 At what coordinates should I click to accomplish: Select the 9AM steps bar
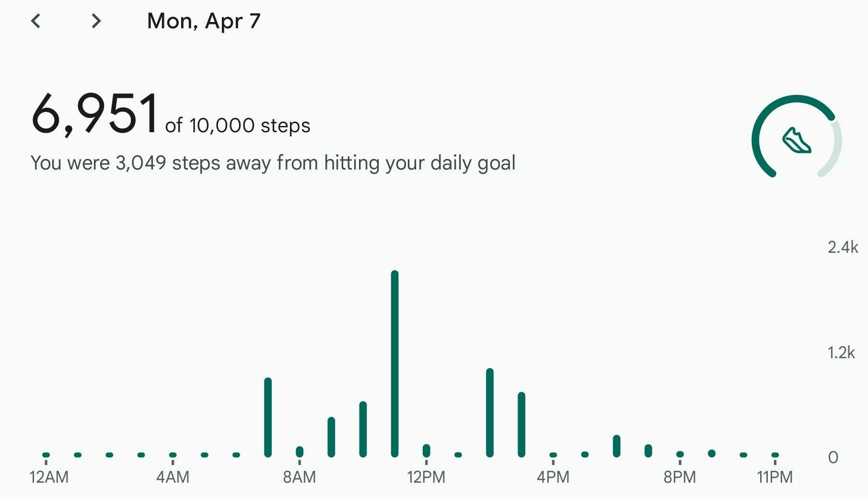point(331,437)
